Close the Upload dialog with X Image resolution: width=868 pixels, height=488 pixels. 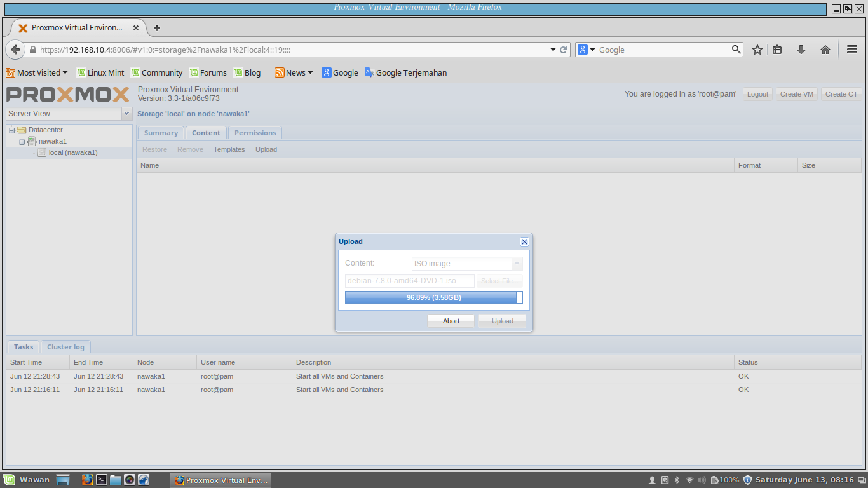point(524,241)
